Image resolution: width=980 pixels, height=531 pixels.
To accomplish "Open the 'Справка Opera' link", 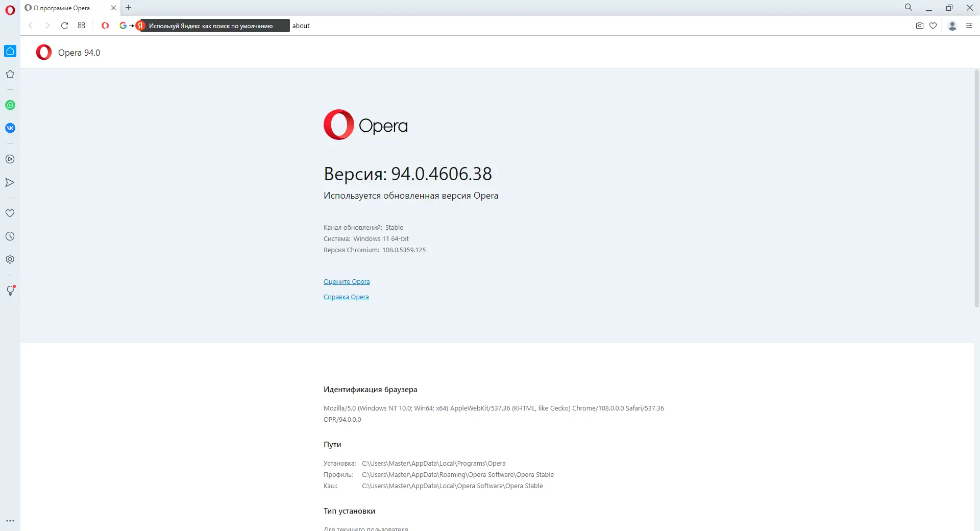I will (x=346, y=297).
